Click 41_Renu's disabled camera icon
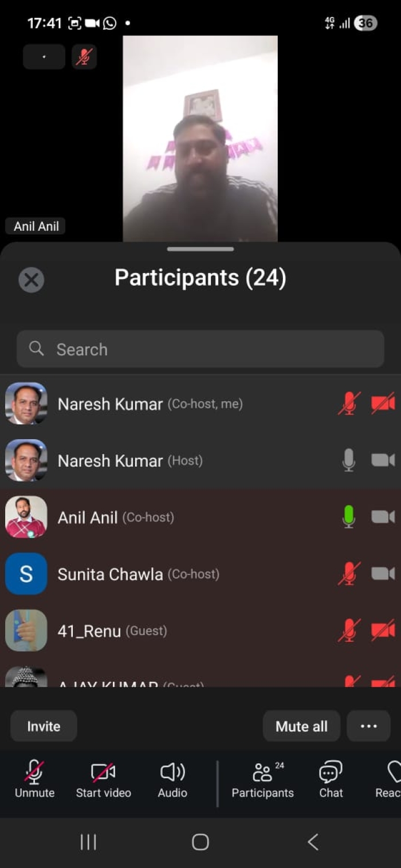 point(383,630)
